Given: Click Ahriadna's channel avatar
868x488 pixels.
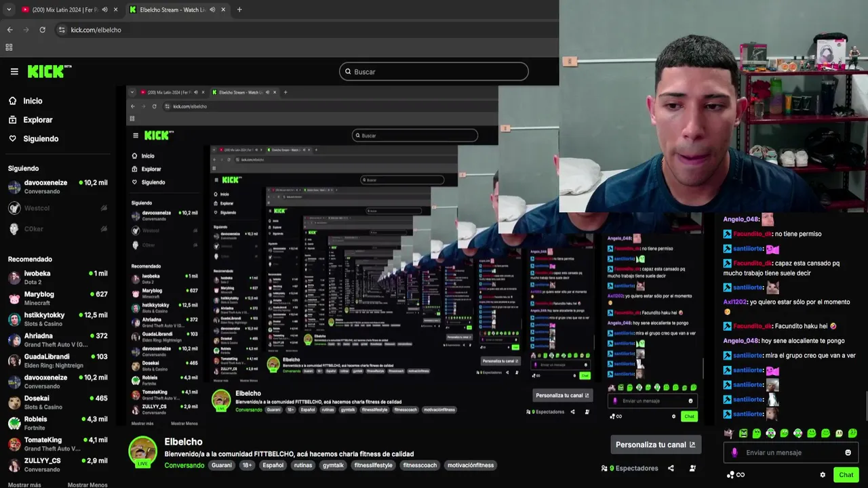Looking at the screenshot, I should pyautogui.click(x=14, y=340).
